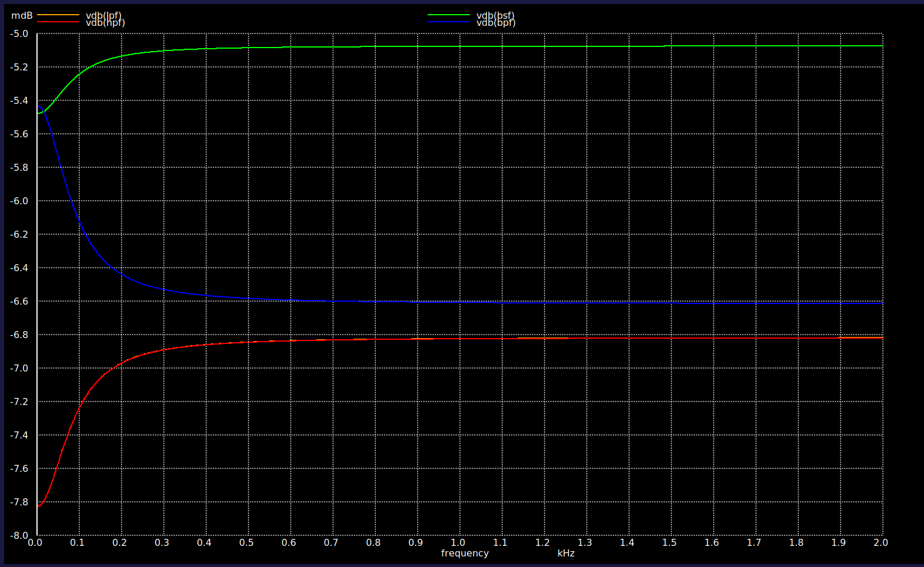
Task: Click the 0.5 tick on frequency axis
Action: point(247,542)
